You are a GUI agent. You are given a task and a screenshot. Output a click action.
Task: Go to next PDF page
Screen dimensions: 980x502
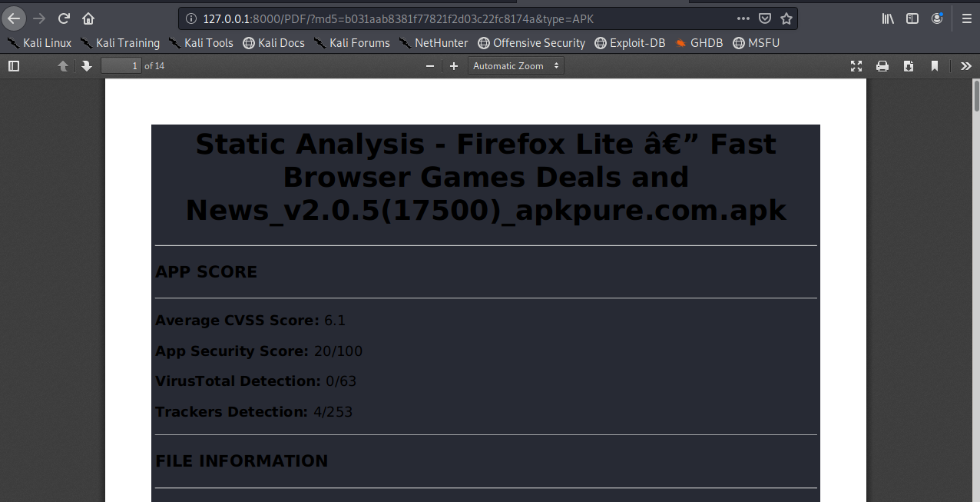pyautogui.click(x=87, y=66)
